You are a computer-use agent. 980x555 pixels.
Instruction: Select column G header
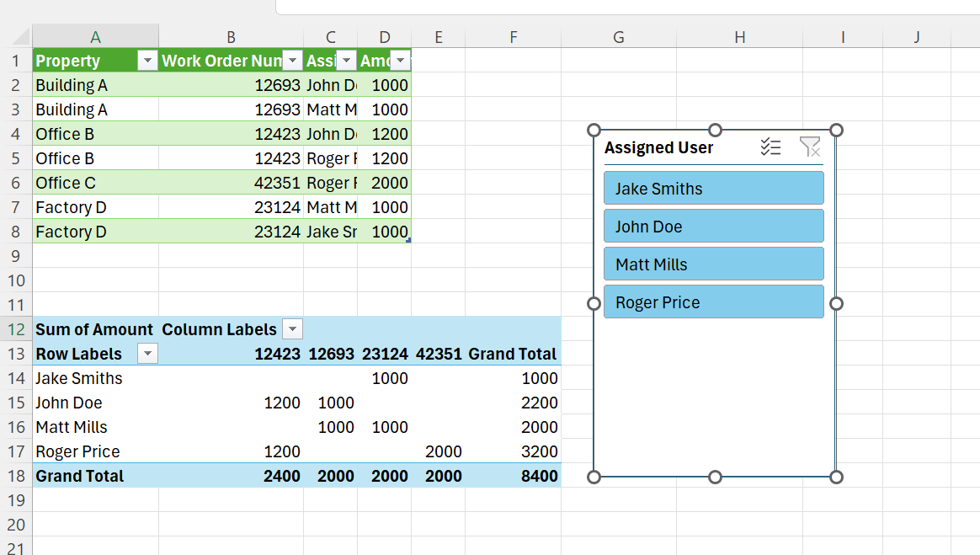click(x=619, y=37)
